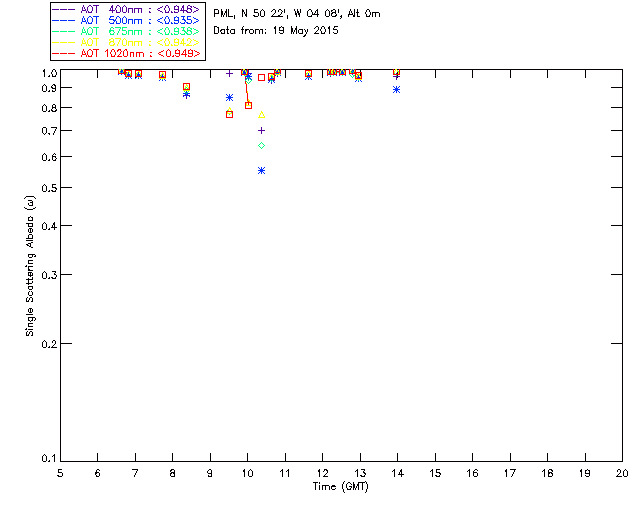Click the x-axis tick label 10
The height and width of the screenshot is (512, 640).
tap(248, 473)
